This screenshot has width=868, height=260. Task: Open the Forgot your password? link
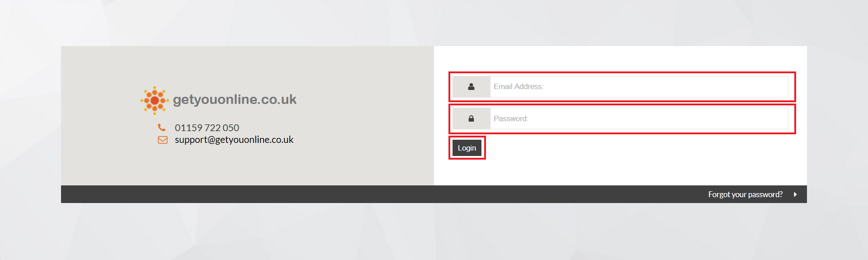745,194
